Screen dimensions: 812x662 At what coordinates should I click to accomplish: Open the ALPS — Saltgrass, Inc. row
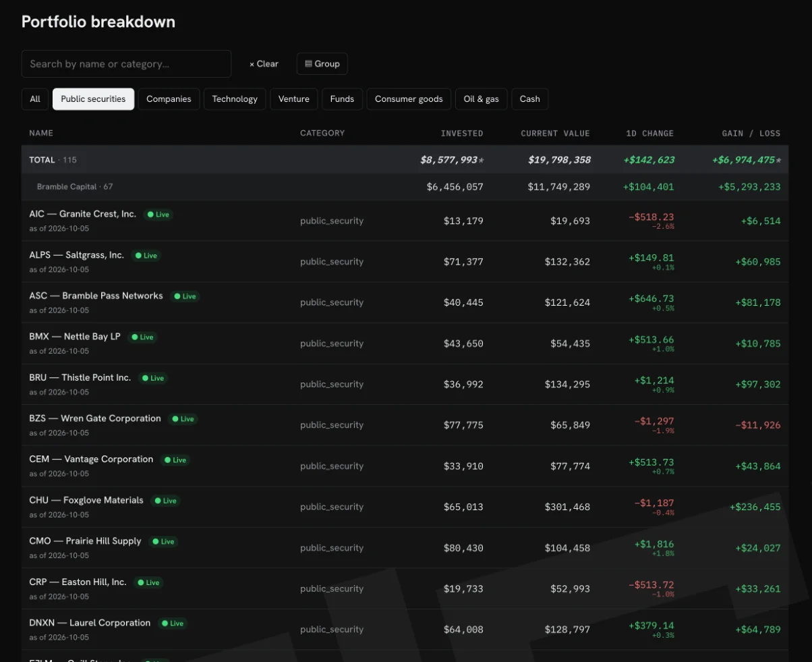click(405, 262)
